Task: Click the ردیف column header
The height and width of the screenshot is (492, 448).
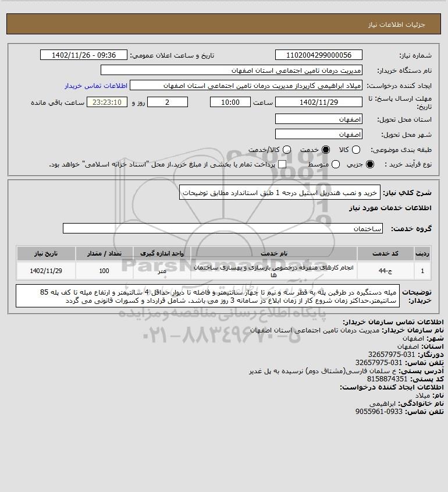Action: coord(422,253)
